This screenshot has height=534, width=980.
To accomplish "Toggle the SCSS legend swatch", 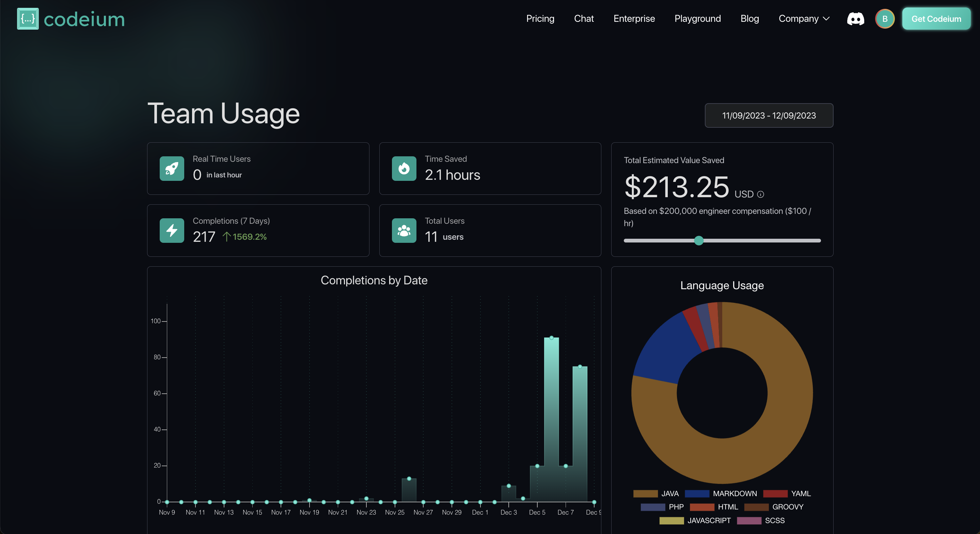I will point(749,521).
